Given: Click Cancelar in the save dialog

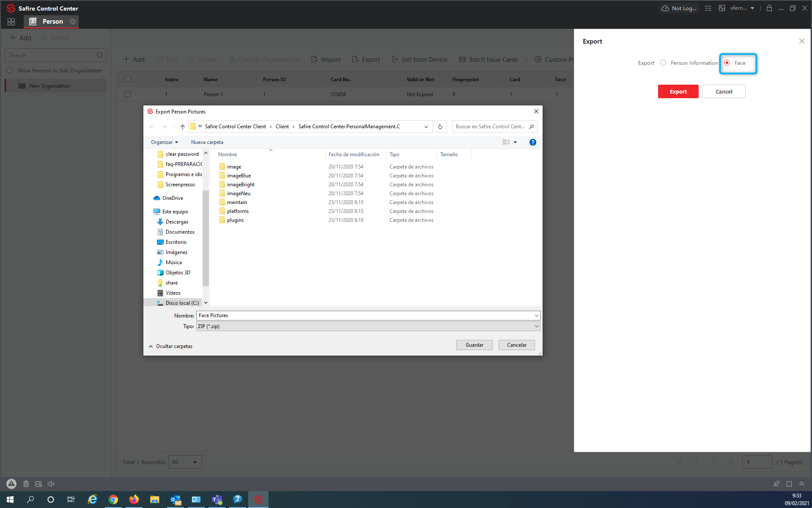Looking at the screenshot, I should [516, 345].
